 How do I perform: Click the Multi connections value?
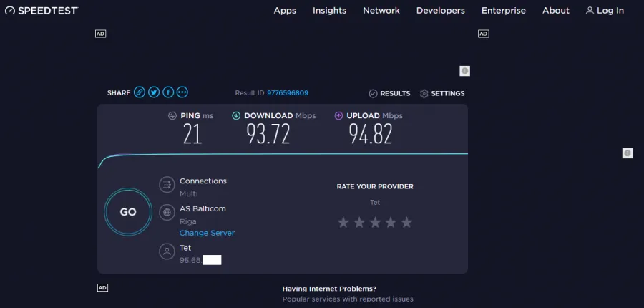[x=188, y=193]
